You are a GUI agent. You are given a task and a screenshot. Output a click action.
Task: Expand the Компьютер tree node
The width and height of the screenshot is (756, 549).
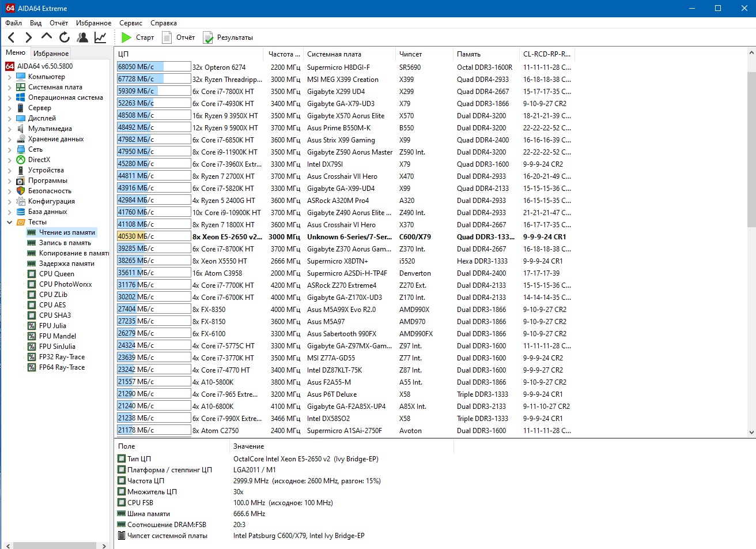click(x=9, y=77)
